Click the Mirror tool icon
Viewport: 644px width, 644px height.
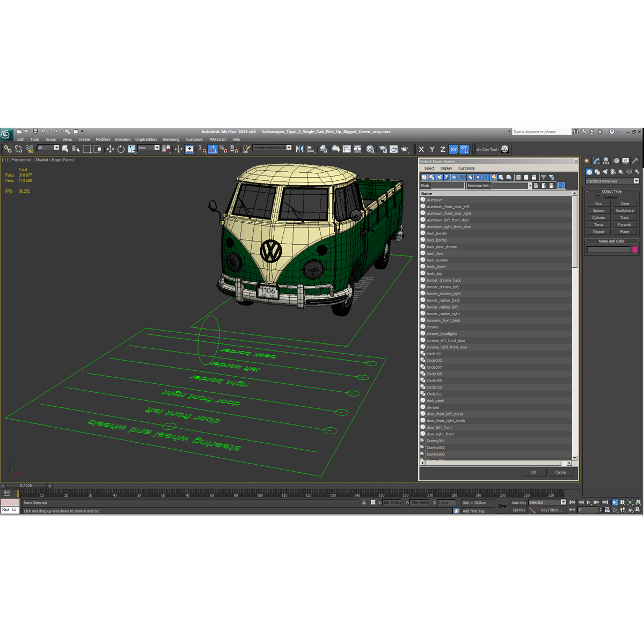point(299,149)
